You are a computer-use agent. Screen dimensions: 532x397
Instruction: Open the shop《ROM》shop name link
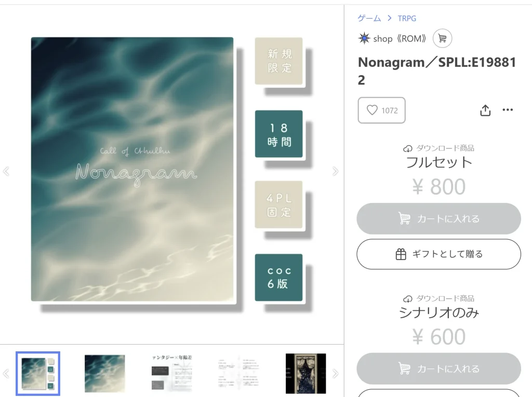400,38
